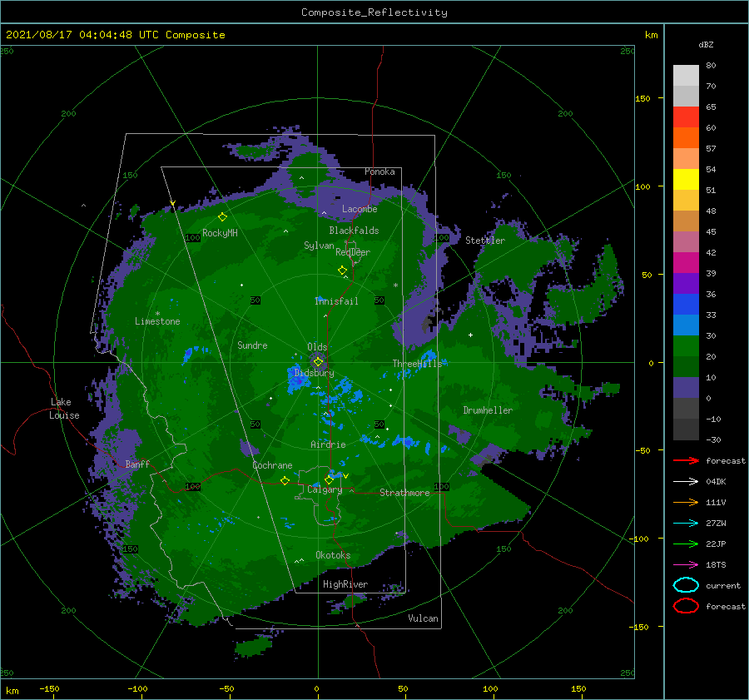This screenshot has width=749, height=700.
Task: Click the yellow diamond marker above Calgary label
Action: click(329, 479)
